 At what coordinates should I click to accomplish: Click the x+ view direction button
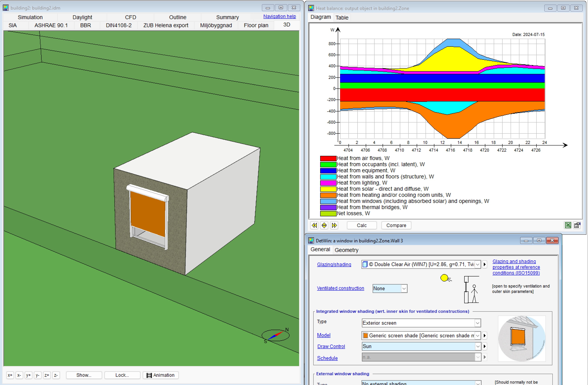10,375
